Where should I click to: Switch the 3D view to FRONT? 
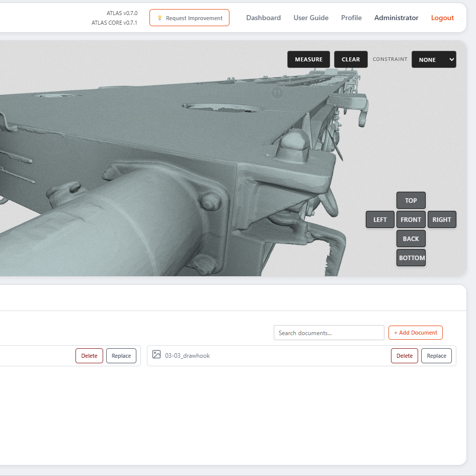pos(411,219)
